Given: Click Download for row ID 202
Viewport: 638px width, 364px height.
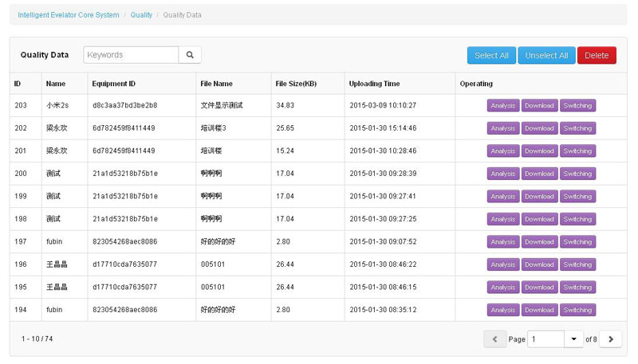Looking at the screenshot, I should click(539, 128).
